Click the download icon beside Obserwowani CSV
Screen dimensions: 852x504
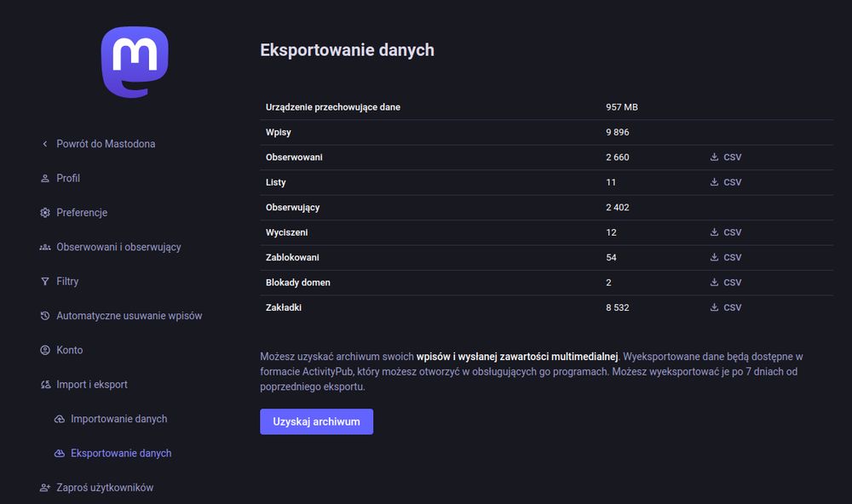pyautogui.click(x=713, y=157)
